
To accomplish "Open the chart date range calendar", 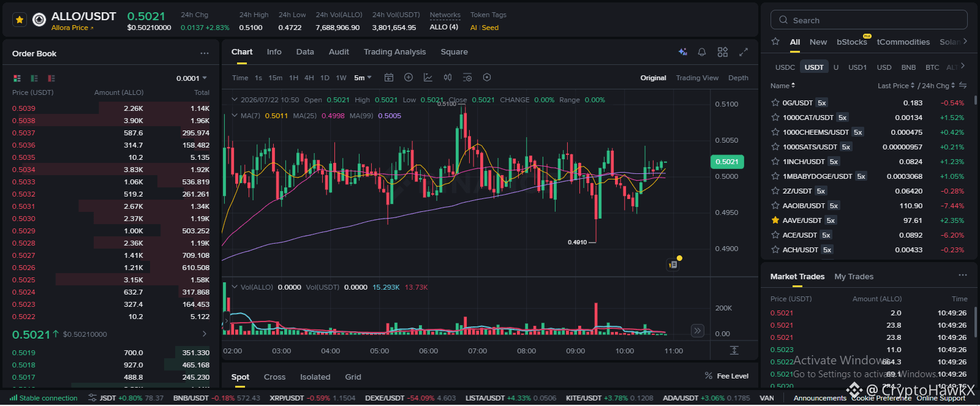I will click(388, 78).
